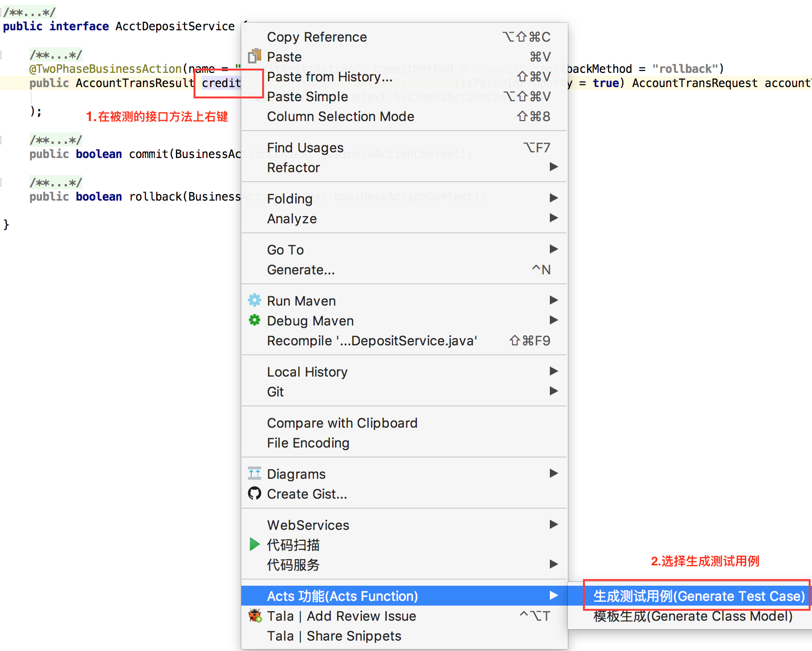This screenshot has height=651, width=812.
Task: Click the credit method name in code
Action: point(221,83)
